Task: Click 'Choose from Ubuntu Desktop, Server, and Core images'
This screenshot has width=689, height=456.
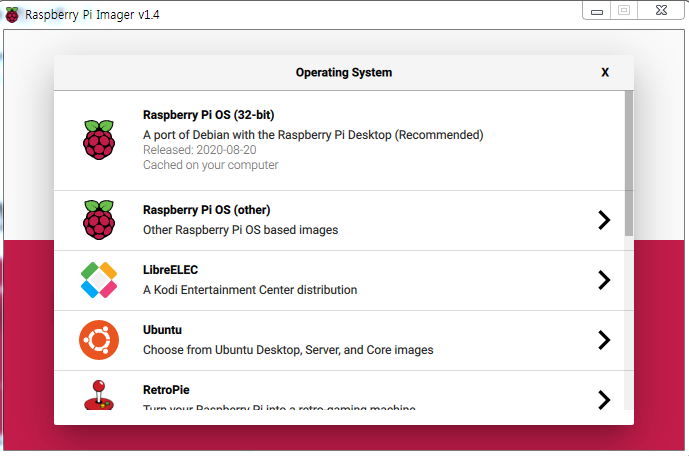Action: point(288,350)
